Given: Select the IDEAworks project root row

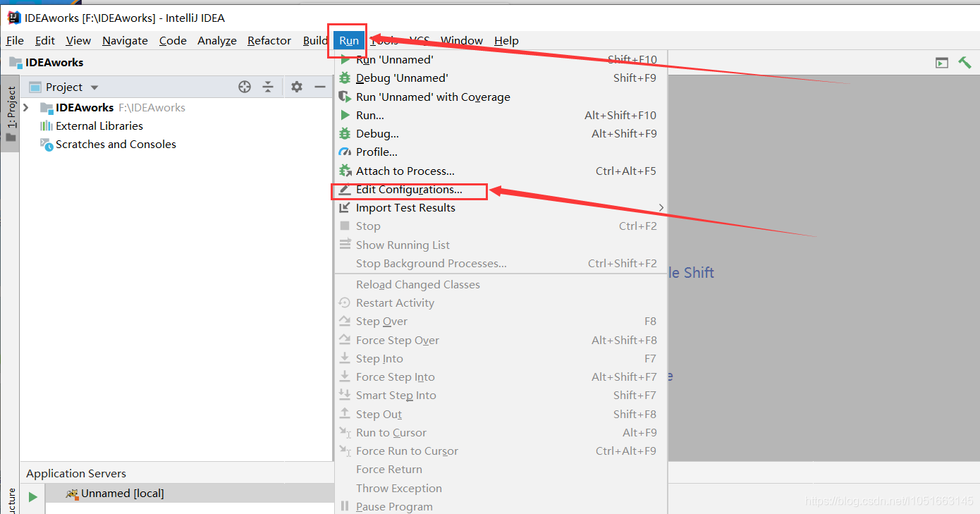Looking at the screenshot, I should pyautogui.click(x=176, y=108).
